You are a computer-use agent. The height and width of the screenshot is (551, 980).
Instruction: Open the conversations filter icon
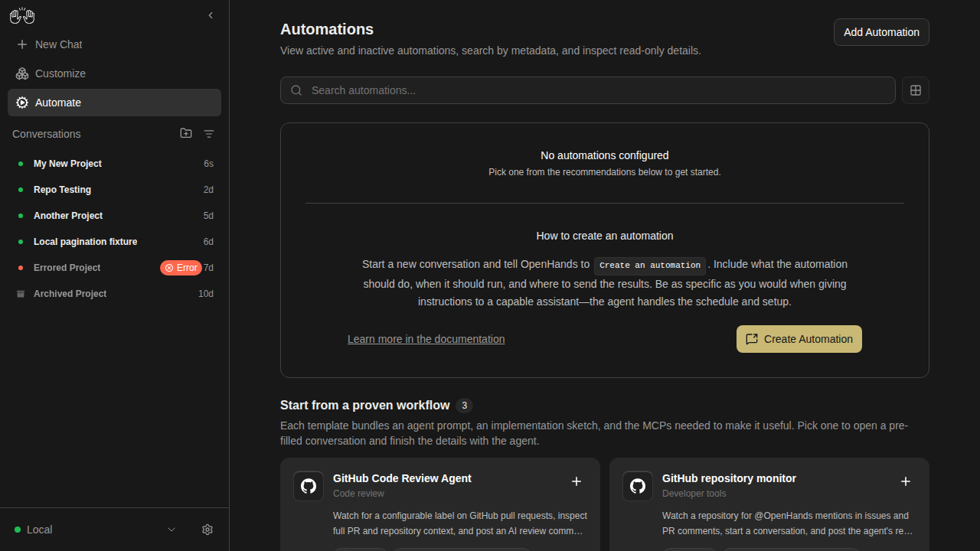pyautogui.click(x=209, y=133)
